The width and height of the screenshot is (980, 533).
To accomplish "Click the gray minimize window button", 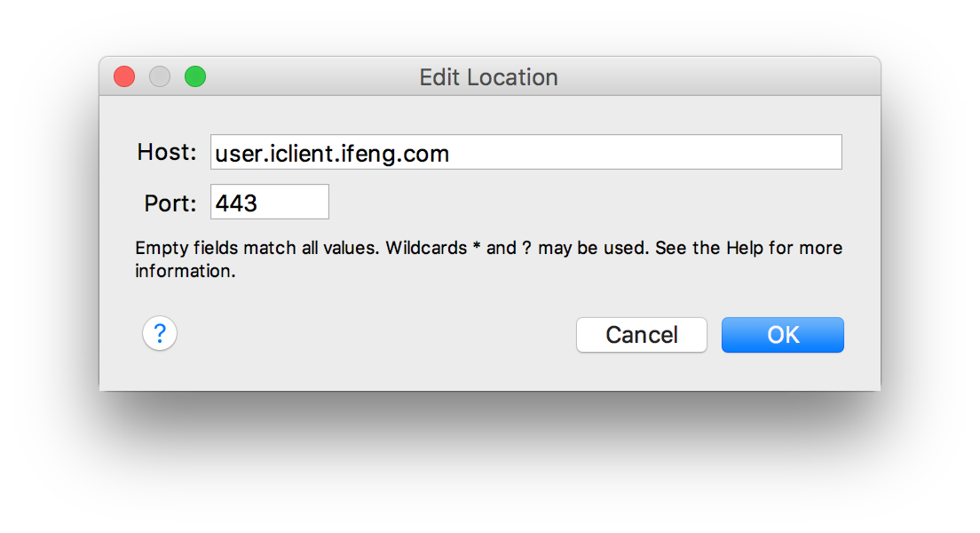I will [160, 77].
